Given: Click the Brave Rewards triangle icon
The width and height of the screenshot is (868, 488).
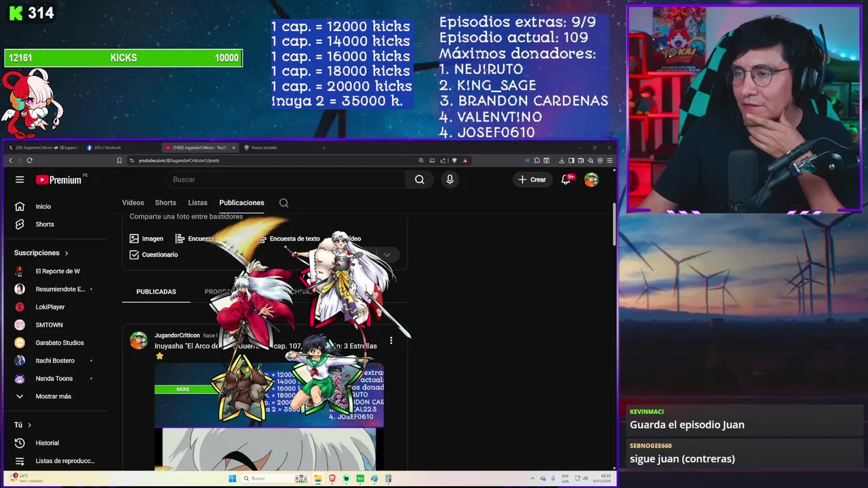Looking at the screenshot, I should (x=465, y=161).
